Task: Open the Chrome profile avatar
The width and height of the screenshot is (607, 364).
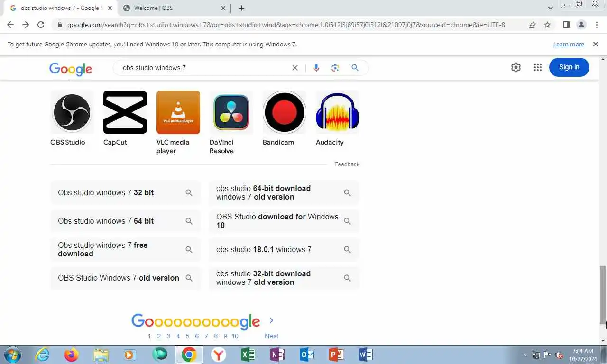Action: (581, 25)
